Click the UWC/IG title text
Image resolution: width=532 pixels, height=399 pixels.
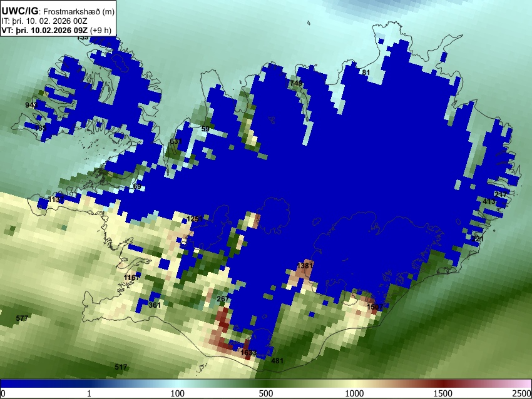pos(20,11)
